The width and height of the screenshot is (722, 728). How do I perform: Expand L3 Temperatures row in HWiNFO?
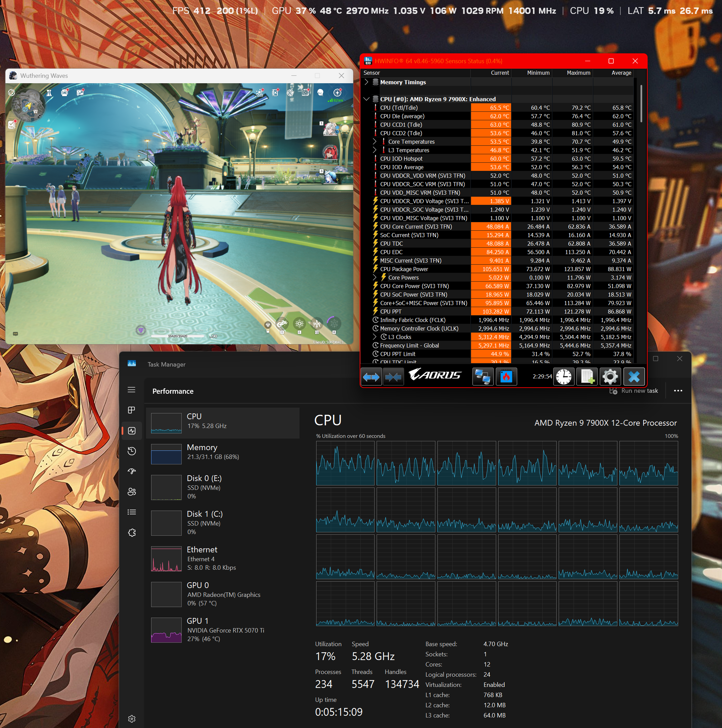click(374, 150)
